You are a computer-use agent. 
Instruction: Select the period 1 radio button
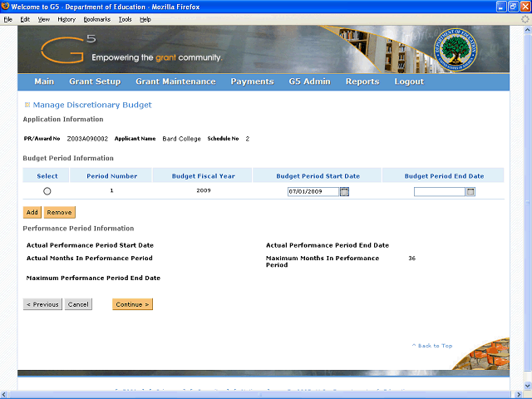coord(47,191)
